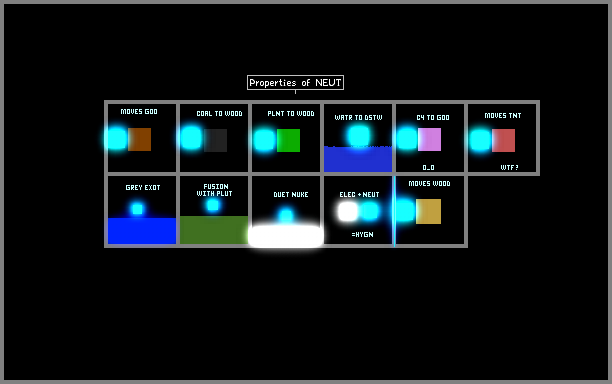
Task: Click the bright blue EXOT liquid pool
Action: coord(142,231)
